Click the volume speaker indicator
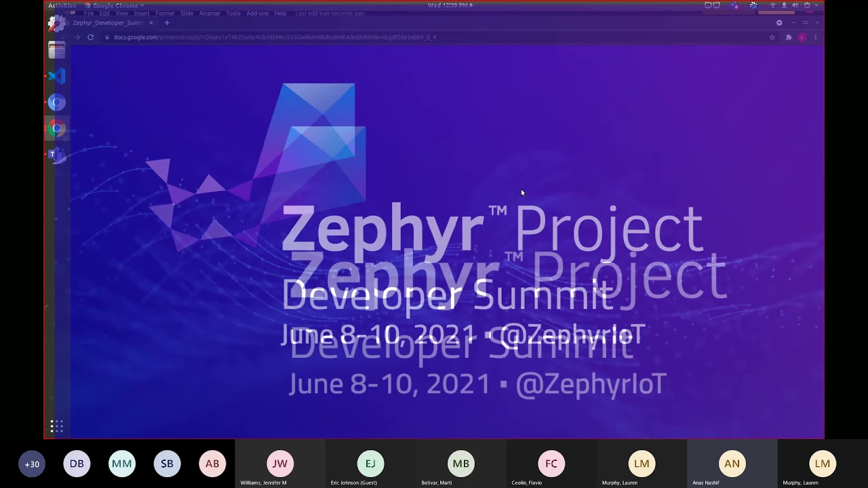Image resolution: width=868 pixels, height=488 pixels. point(795,5)
